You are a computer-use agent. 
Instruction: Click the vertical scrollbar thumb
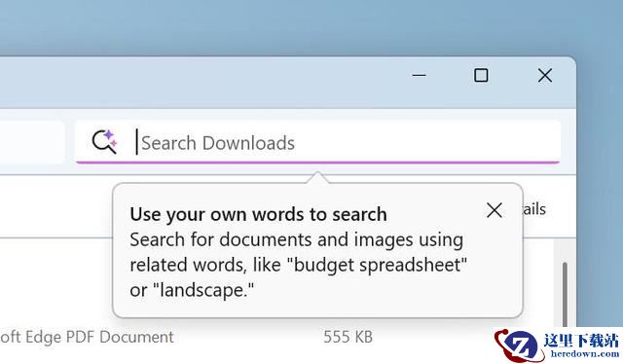point(565,294)
